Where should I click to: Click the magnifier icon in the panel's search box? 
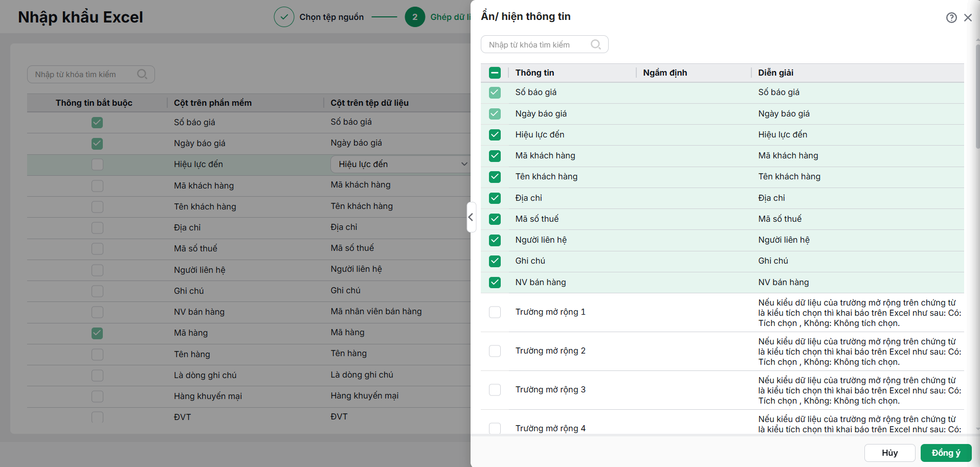[x=595, y=44]
